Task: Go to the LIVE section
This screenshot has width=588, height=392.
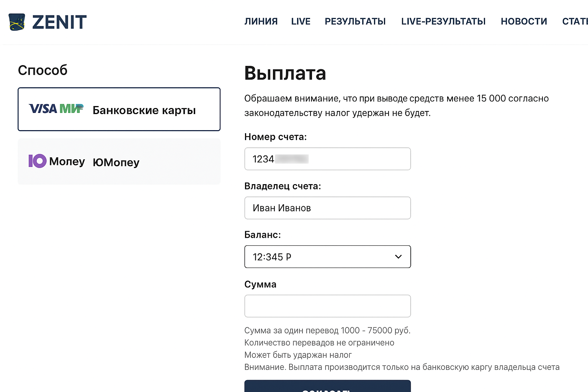Action: click(x=301, y=21)
